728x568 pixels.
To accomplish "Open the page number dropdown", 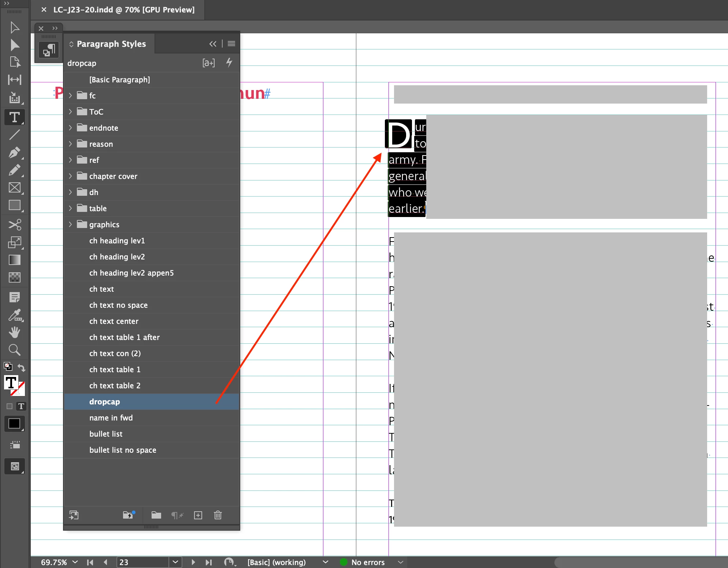I will pyautogui.click(x=175, y=562).
